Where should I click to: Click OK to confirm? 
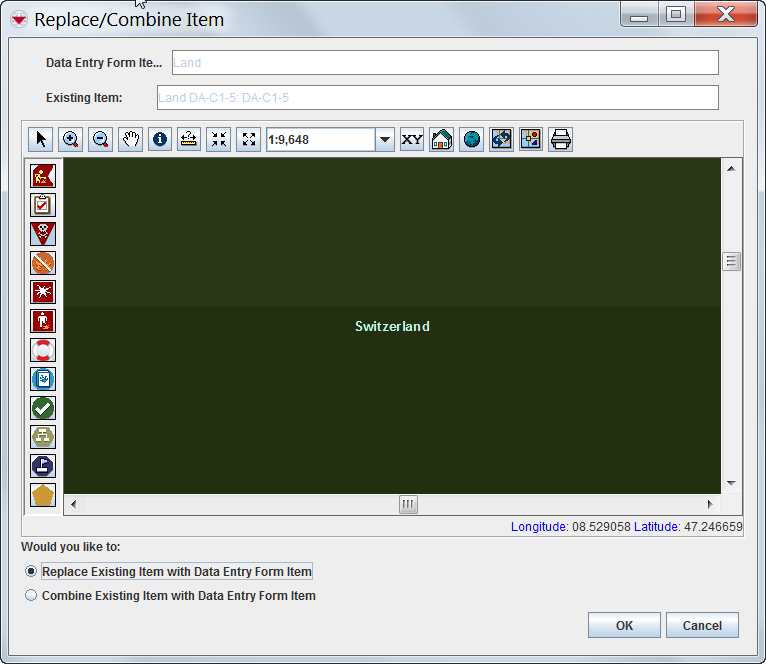tap(624, 625)
